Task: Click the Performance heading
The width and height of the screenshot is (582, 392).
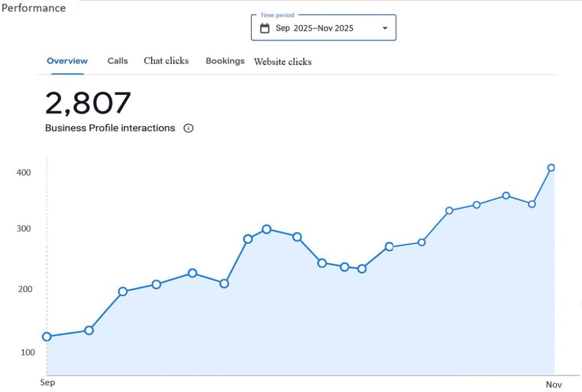Action: point(34,8)
